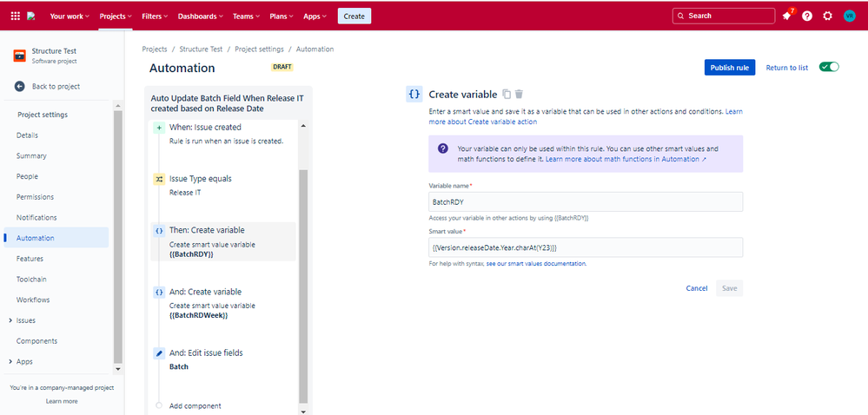The height and width of the screenshot is (415, 868).
Task: Open the user profile avatar
Action: click(x=849, y=16)
